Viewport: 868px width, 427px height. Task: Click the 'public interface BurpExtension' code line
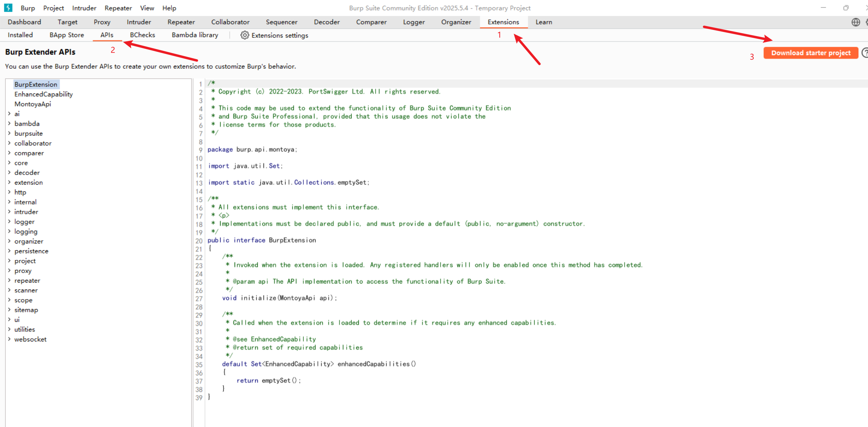[x=261, y=240]
